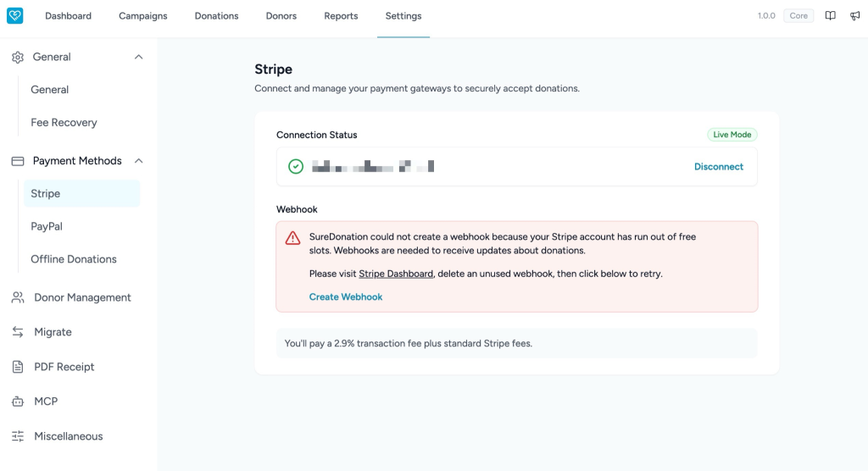Click the General gear icon
868x471 pixels.
(x=18, y=57)
